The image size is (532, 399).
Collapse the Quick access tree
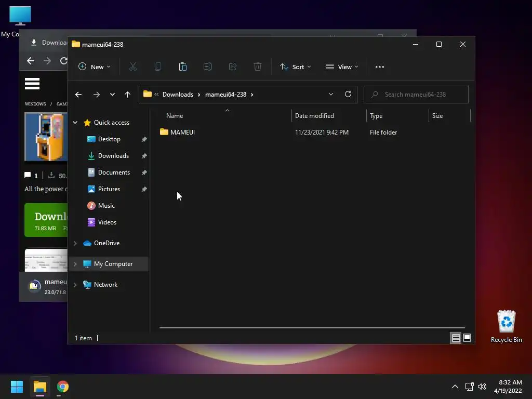point(75,123)
